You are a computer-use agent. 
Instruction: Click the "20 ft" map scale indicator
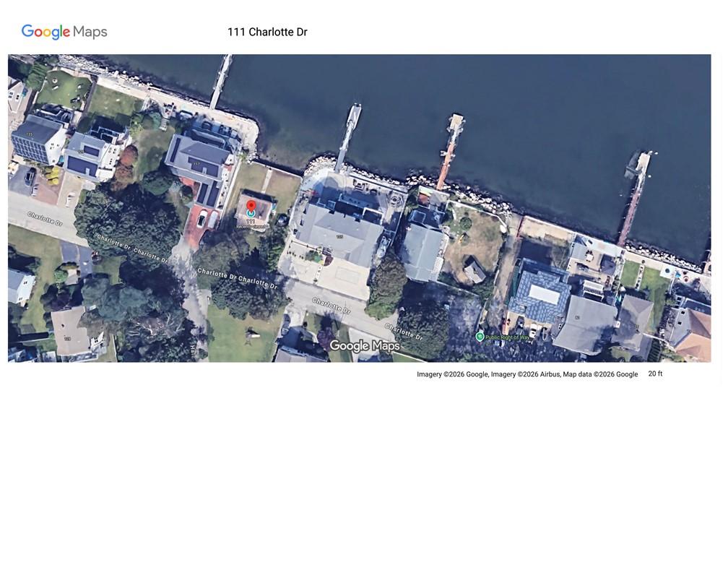(x=655, y=373)
